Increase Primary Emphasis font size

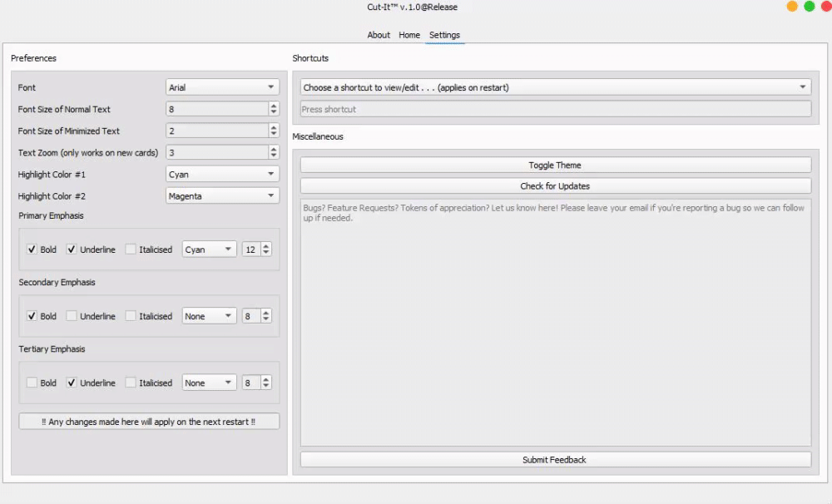click(266, 246)
